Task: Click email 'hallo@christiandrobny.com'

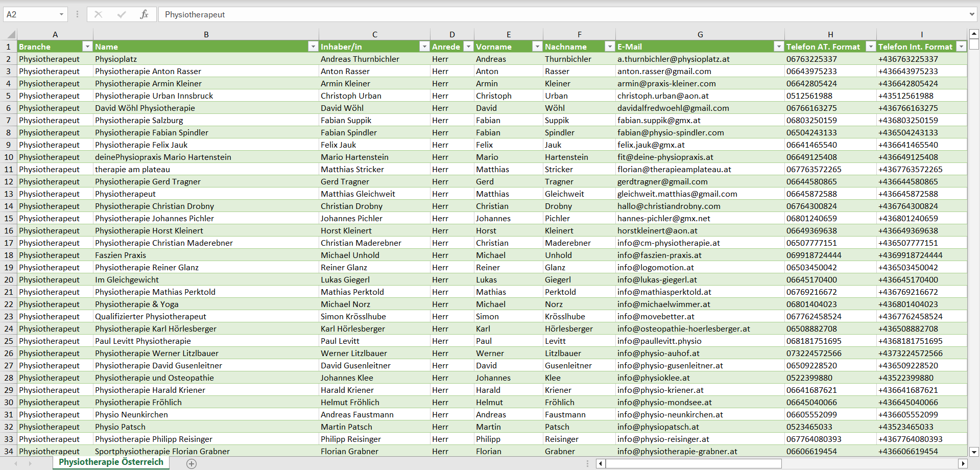Action: point(700,206)
